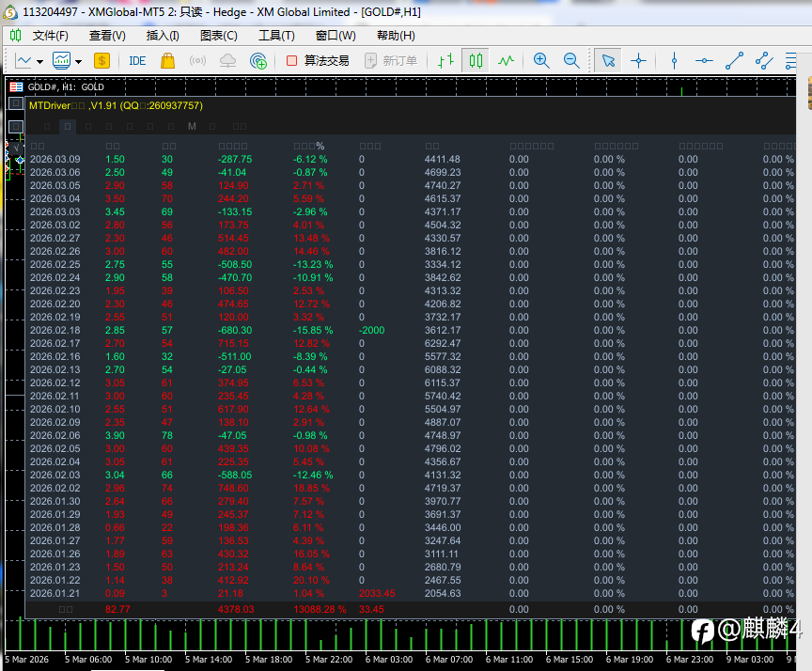Open the 文件(F) menu

[x=50, y=36]
